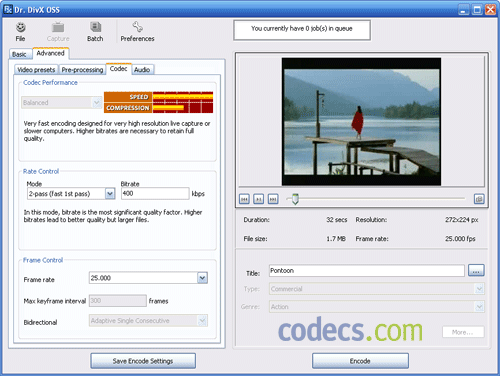Click the Encode button
Image resolution: width=500 pixels, height=376 pixels.
point(360,361)
